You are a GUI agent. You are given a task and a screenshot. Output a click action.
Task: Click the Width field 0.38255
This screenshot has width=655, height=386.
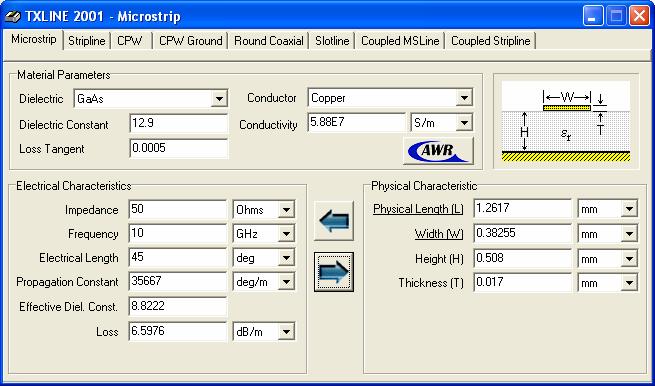[523, 234]
